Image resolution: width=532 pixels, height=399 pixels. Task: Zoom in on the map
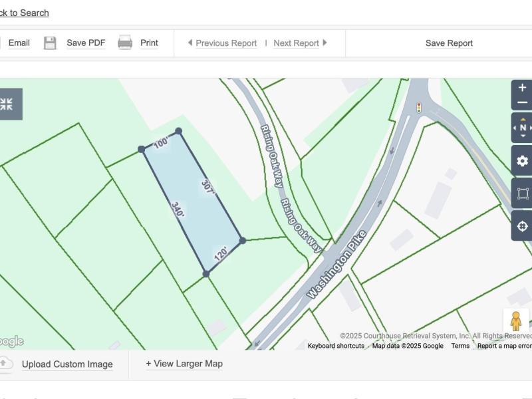[522, 88]
